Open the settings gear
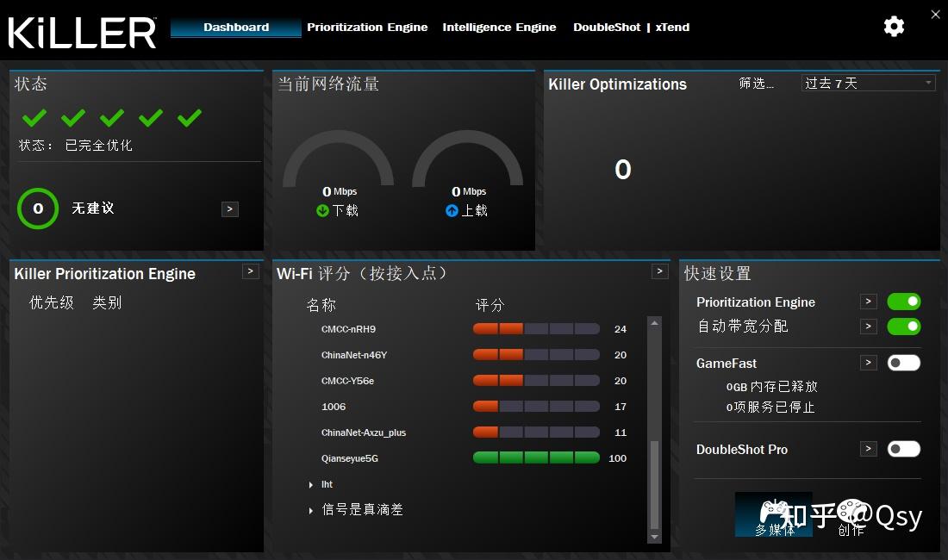This screenshot has width=948, height=560. [x=894, y=27]
